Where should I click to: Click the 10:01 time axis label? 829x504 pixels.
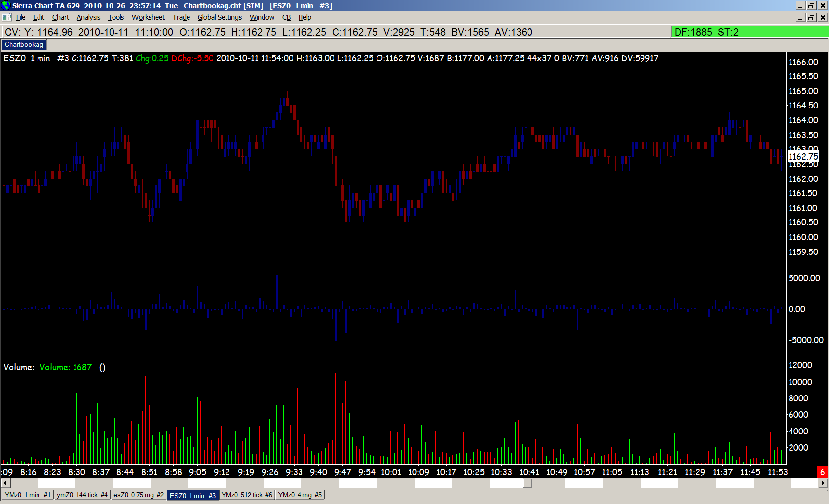pyautogui.click(x=391, y=472)
